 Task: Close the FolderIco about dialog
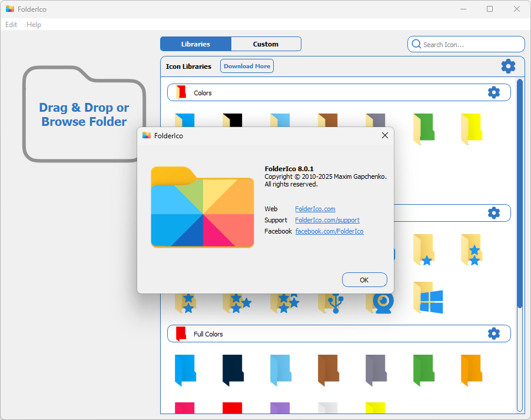[x=384, y=135]
